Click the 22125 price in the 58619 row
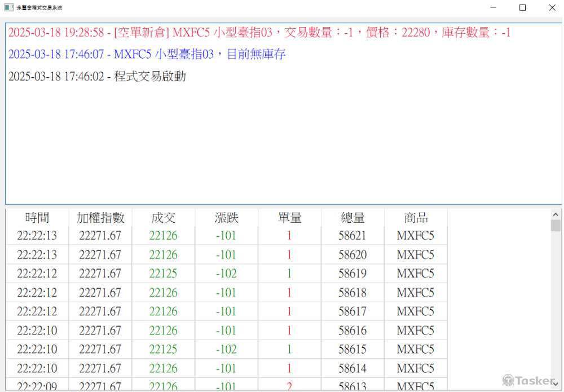 [x=164, y=274]
